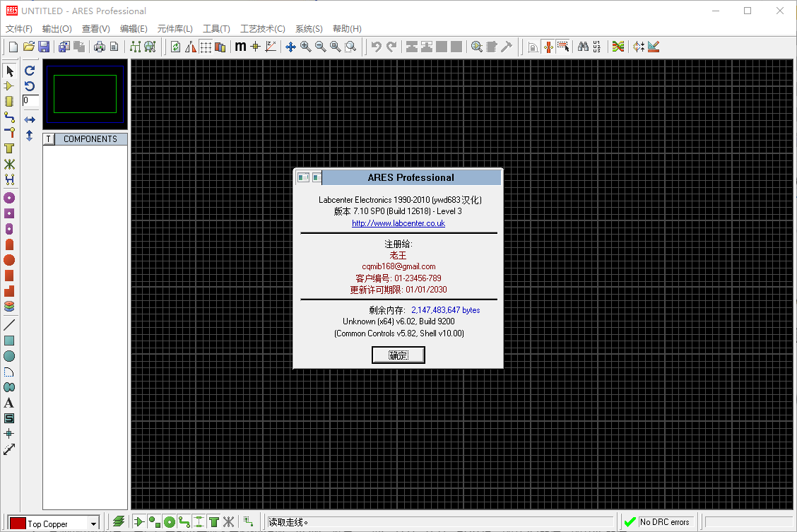Select the arrow Selection mode tool
This screenshot has width=797, height=532.
10,71
